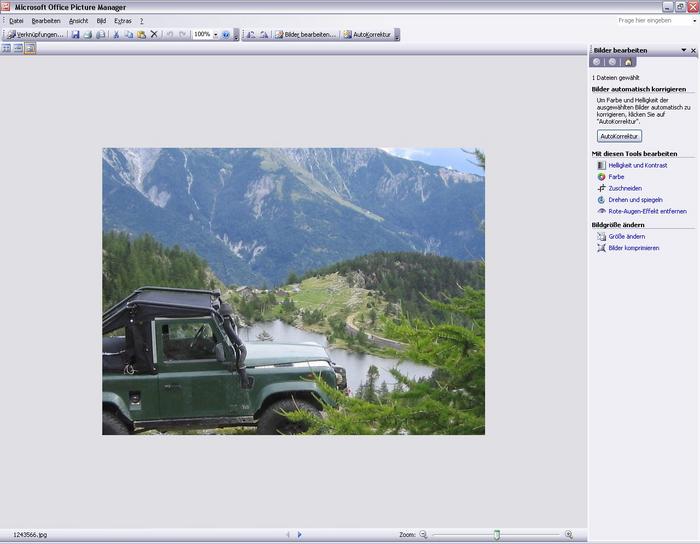
Task: Open the Rote-Augen-Effekt entfernen link
Action: (647, 212)
